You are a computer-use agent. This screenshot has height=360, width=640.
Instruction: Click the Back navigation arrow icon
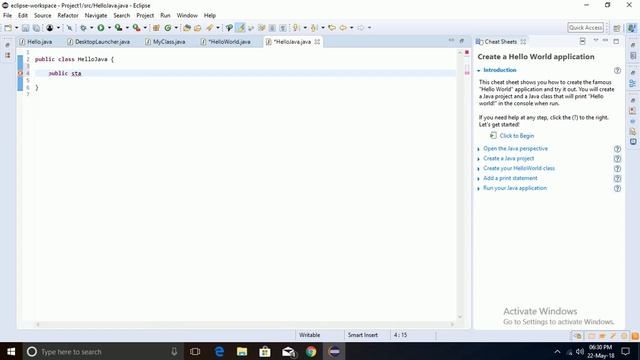click(343, 28)
